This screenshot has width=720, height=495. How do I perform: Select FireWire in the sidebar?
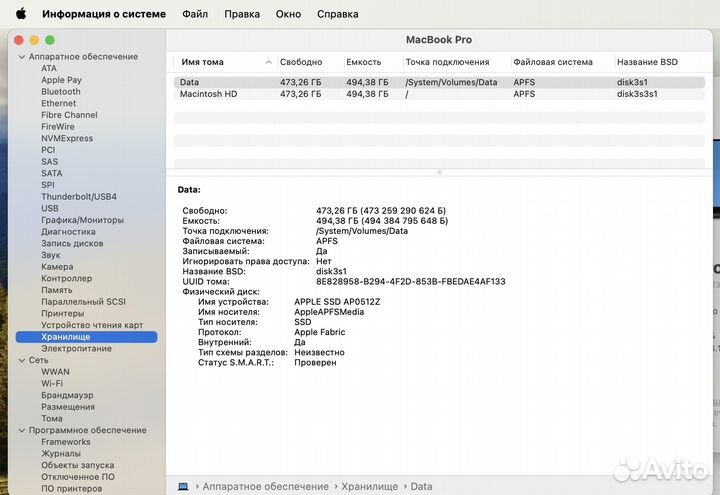(x=58, y=127)
